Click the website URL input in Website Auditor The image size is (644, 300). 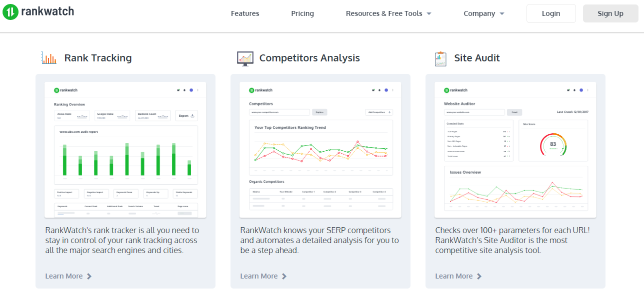[474, 112]
